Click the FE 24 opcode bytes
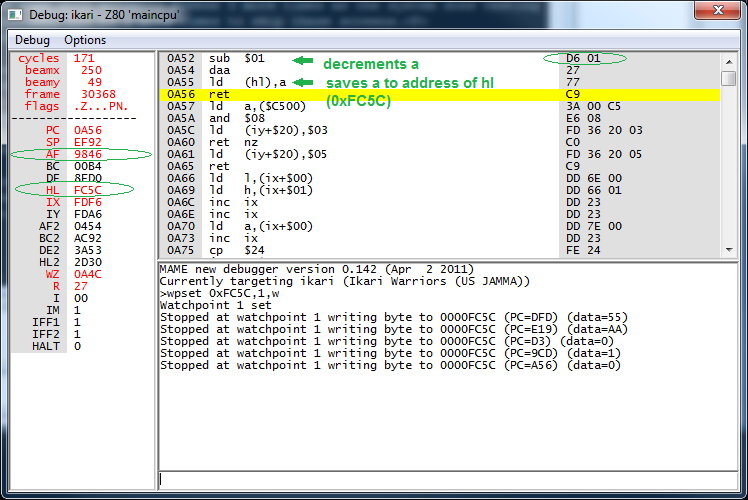 click(583, 250)
